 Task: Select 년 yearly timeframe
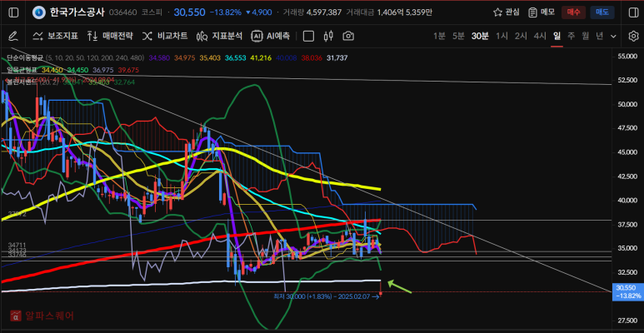coord(599,36)
